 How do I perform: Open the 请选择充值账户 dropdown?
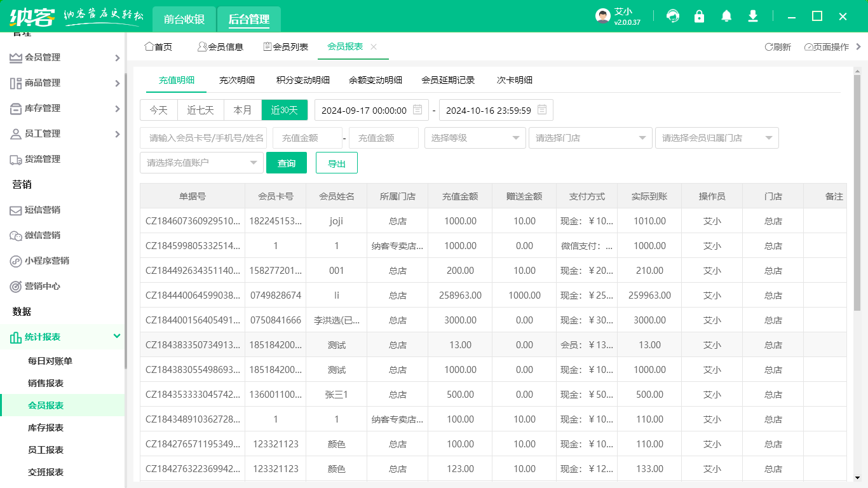[x=201, y=163]
